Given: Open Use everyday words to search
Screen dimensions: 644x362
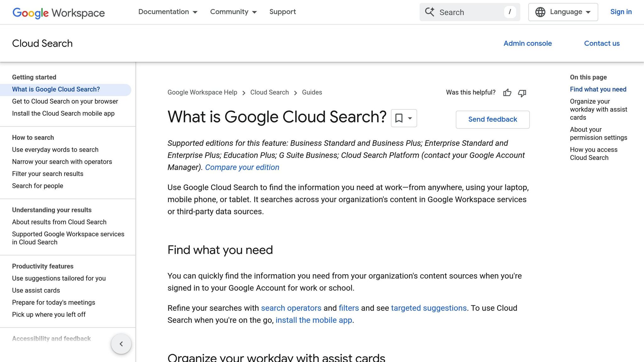Looking at the screenshot, I should point(55,150).
